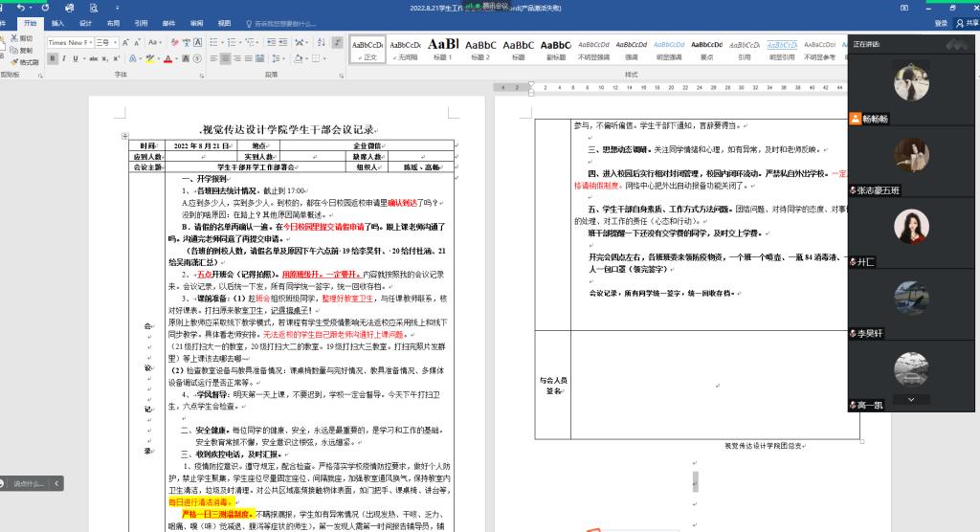
Task: Apply italic formatting to the text
Action: (64, 58)
